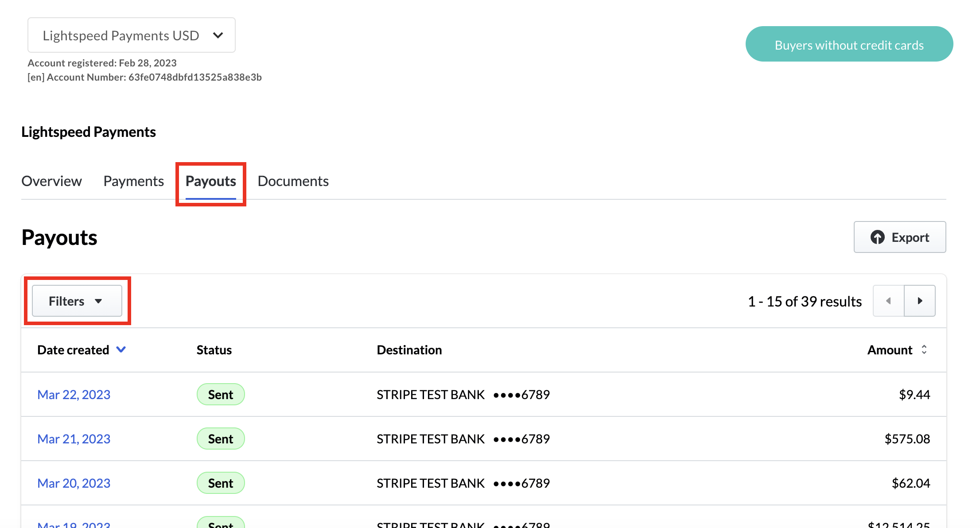Click Buyers without credit cards button
980x528 pixels.
[x=849, y=44]
